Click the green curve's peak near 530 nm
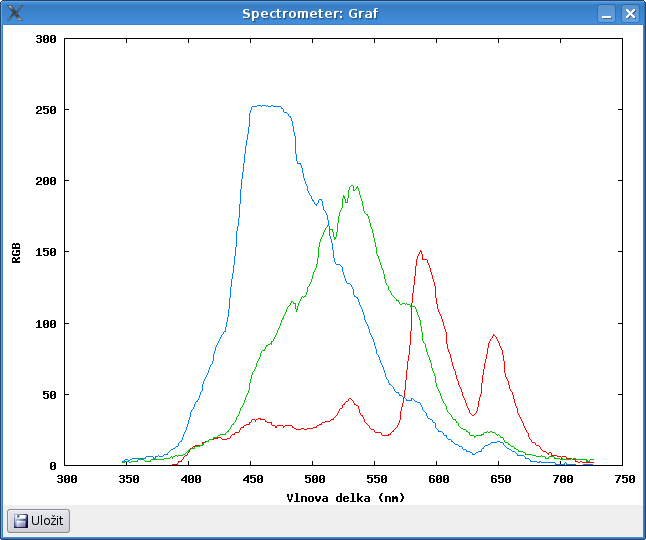The width and height of the screenshot is (646, 540). pyautogui.click(x=353, y=187)
